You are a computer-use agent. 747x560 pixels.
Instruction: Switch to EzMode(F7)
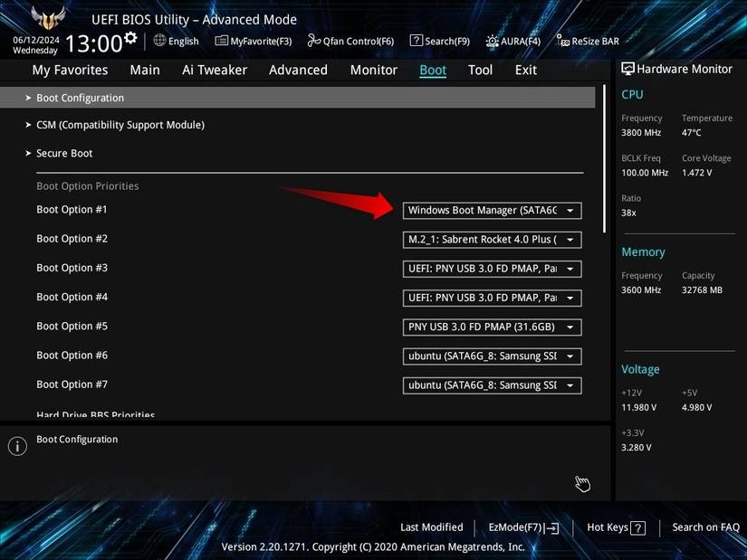tap(522, 527)
